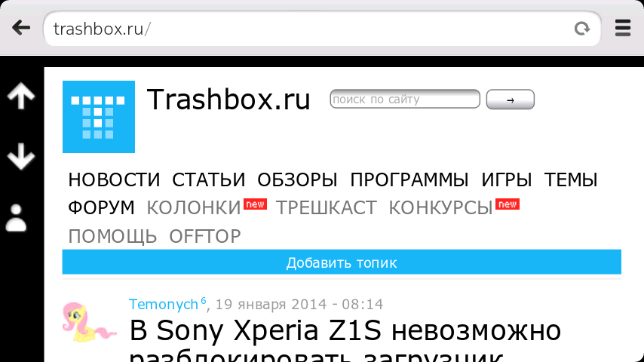The height and width of the screenshot is (362, 644).
Task: Open the user profile icon in the sidebar
Action: tap(16, 218)
